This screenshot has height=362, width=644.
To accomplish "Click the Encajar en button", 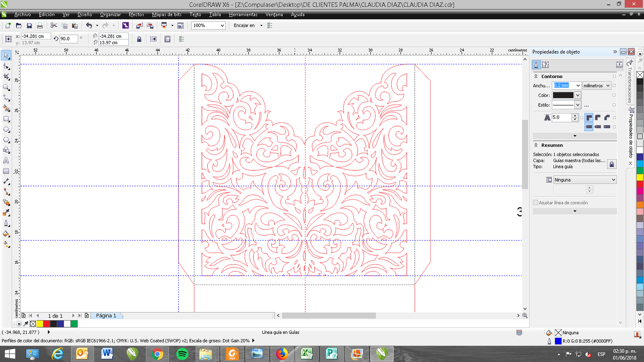I will pyautogui.click(x=244, y=26).
